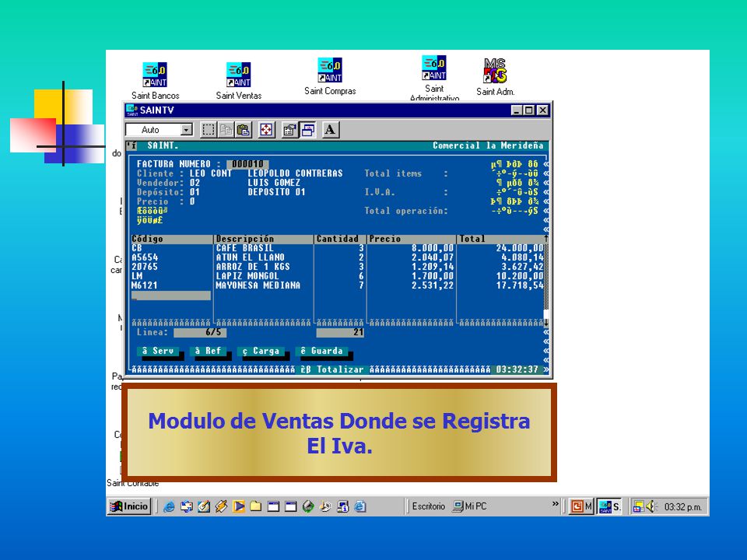Click the code A5654 cell
Image resolution: width=747 pixels, height=560 pixels.
(x=145, y=257)
